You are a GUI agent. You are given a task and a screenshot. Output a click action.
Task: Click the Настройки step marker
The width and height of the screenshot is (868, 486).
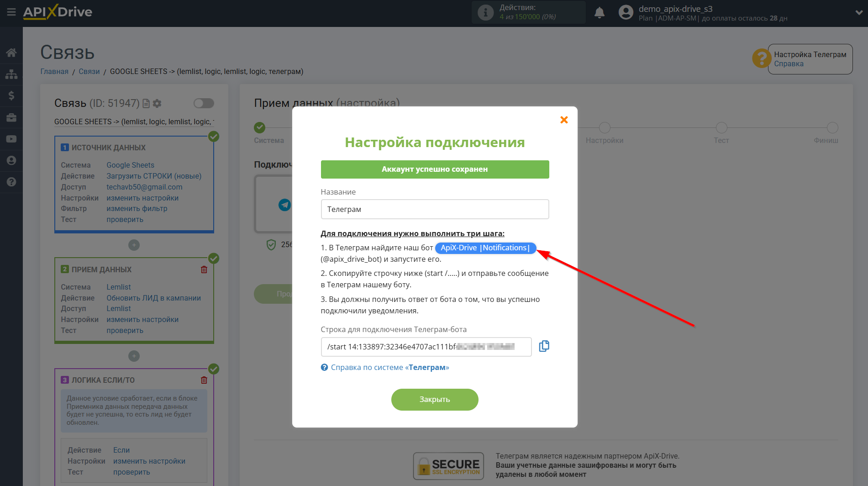(605, 127)
